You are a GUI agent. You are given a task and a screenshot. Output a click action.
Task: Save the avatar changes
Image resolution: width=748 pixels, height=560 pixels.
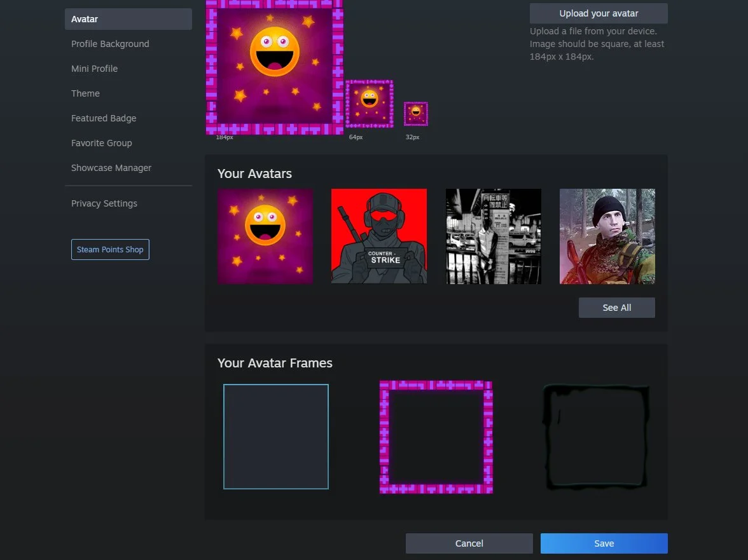tap(604, 543)
